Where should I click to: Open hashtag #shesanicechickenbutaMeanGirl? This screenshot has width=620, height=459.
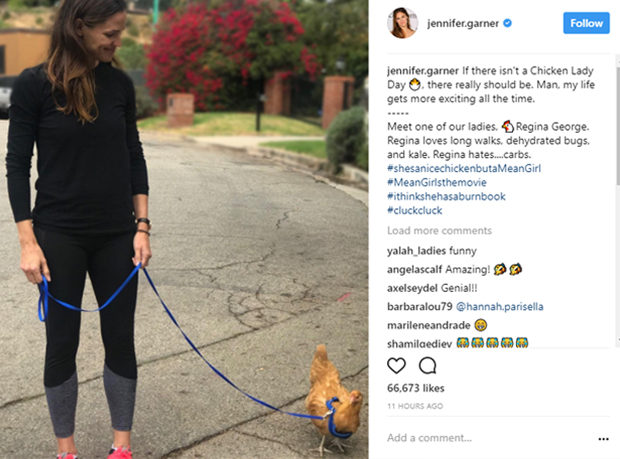coord(464,168)
